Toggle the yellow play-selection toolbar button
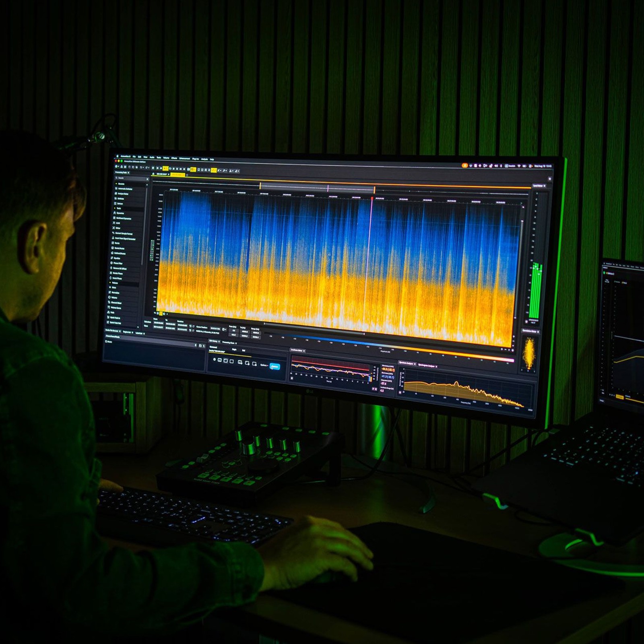Viewport: 644px width, 644px height. coord(165,168)
